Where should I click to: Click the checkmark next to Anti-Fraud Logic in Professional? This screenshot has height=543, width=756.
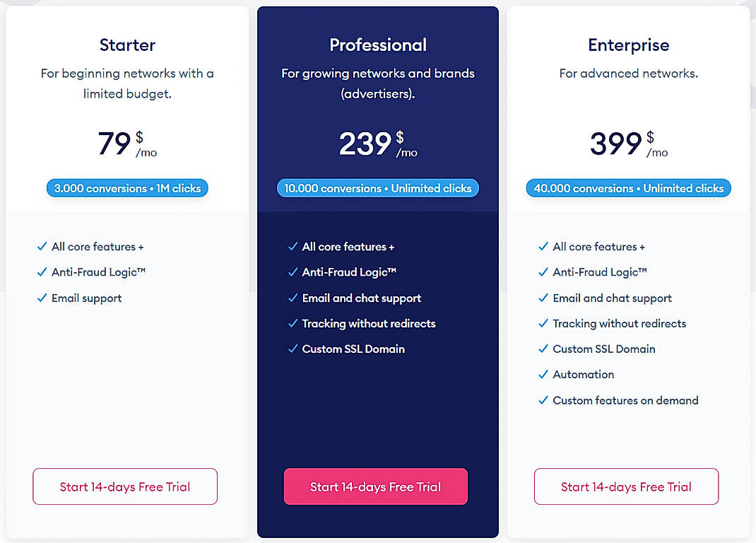pyautogui.click(x=292, y=271)
